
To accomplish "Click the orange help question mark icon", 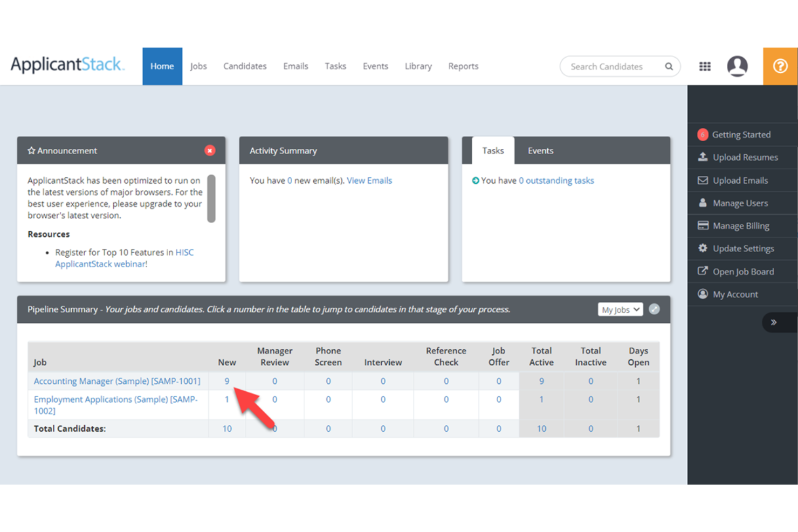I will point(780,66).
